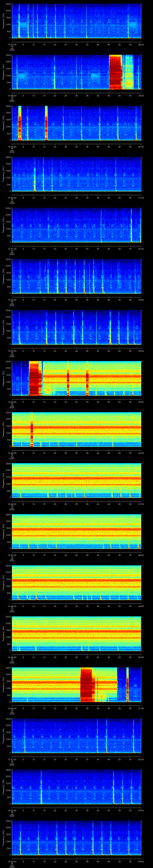Image resolution: width=153 pixels, height=868 pixels.
Task: Open the spectrogram panel starting at 15:37:00
Action: [76, 21]
